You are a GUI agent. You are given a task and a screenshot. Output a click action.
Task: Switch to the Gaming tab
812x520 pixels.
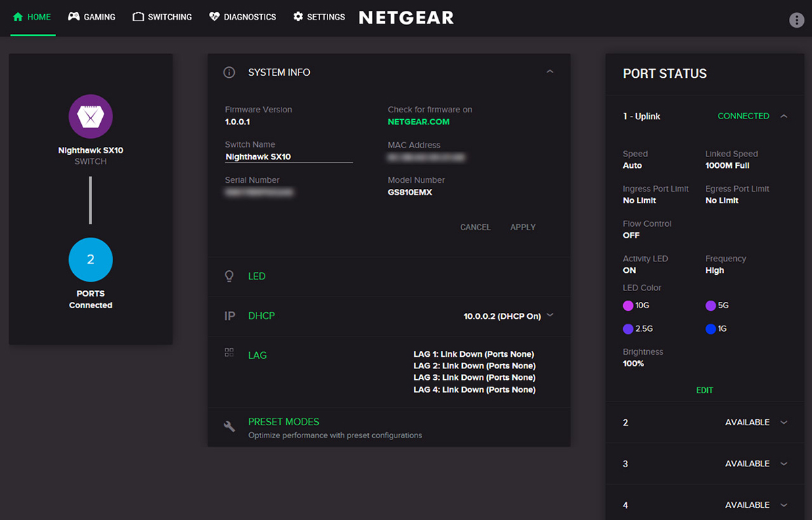(92, 17)
